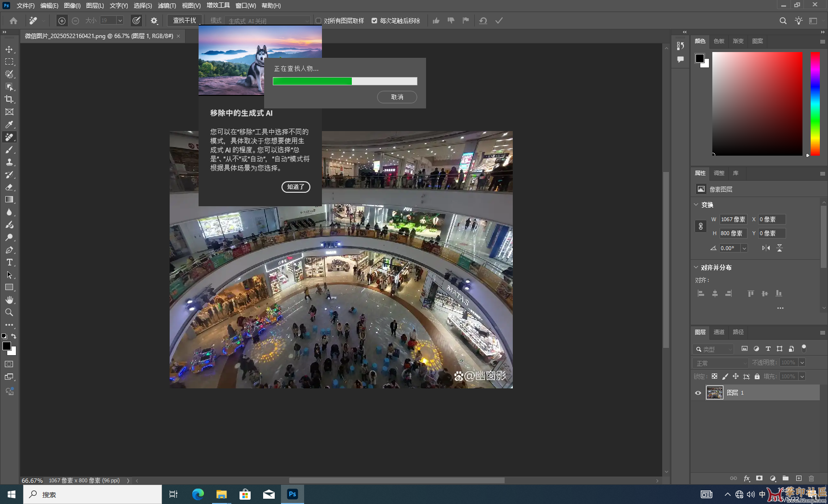Open the 图像(I) menu
Viewport: 828px width, 504px height.
[x=72, y=6]
